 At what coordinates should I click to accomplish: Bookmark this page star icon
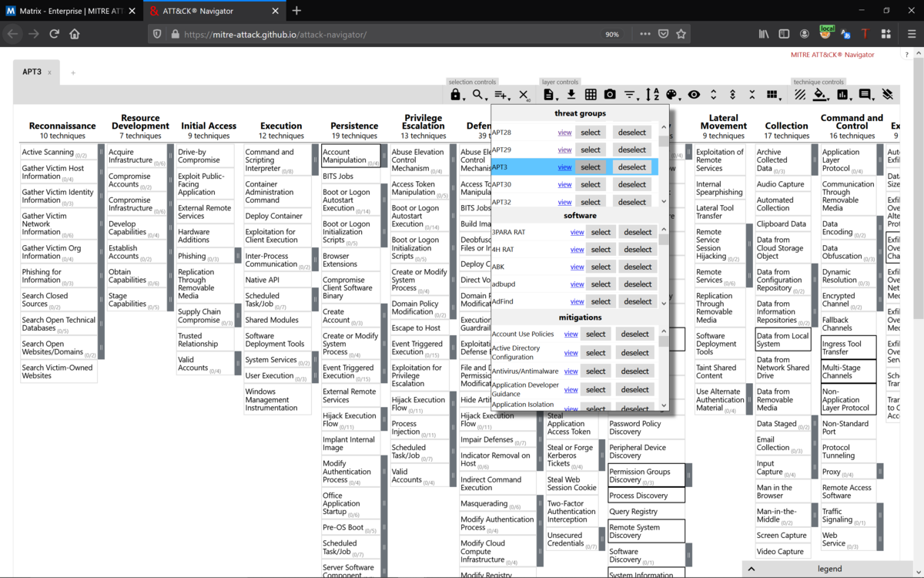coord(681,34)
